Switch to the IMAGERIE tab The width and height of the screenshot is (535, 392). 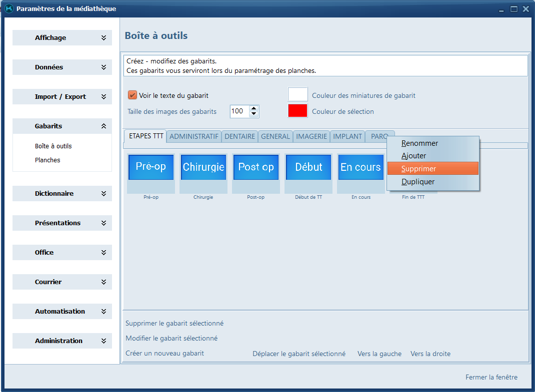point(311,136)
